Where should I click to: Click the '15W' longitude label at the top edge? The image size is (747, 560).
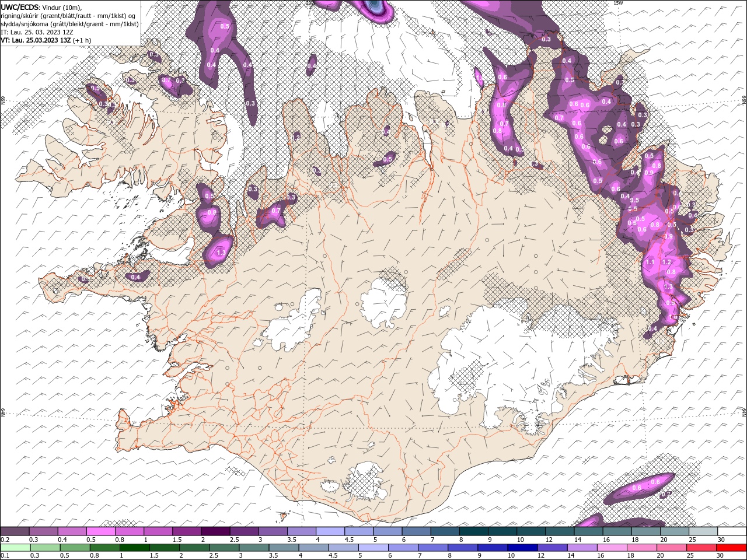click(618, 3)
